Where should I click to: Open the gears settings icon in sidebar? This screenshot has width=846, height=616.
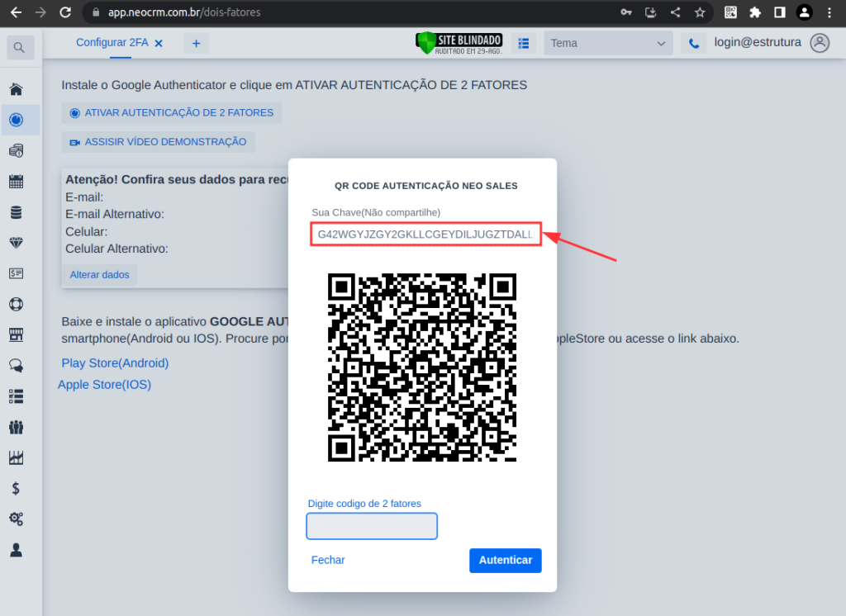pyautogui.click(x=16, y=519)
